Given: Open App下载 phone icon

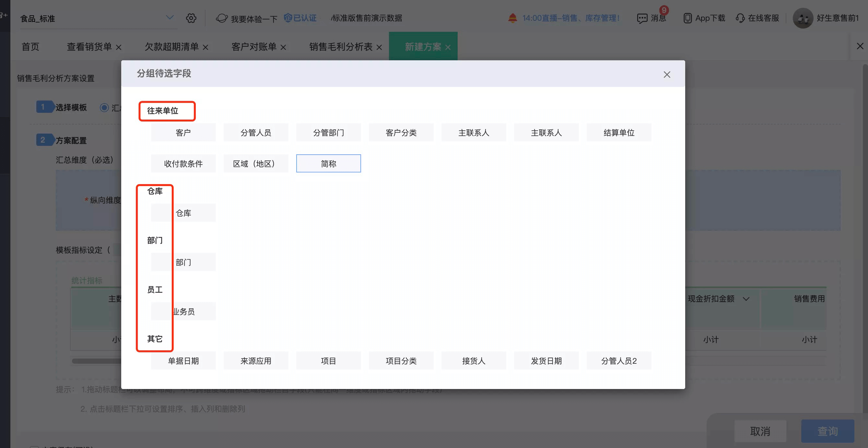Looking at the screenshot, I should pyautogui.click(x=687, y=18).
